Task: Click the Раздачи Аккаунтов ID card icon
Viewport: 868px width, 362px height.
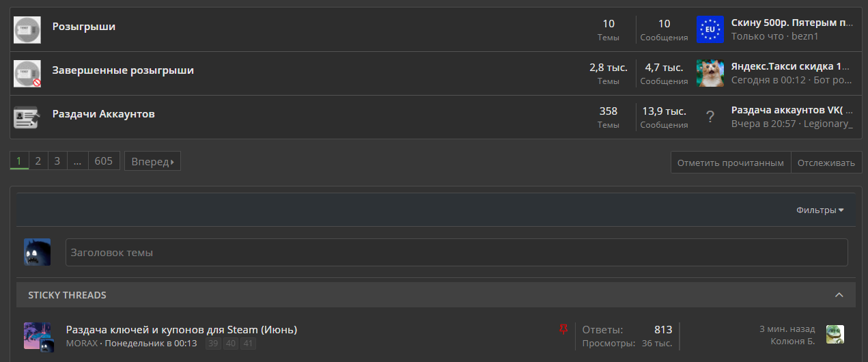Action: 27,117
